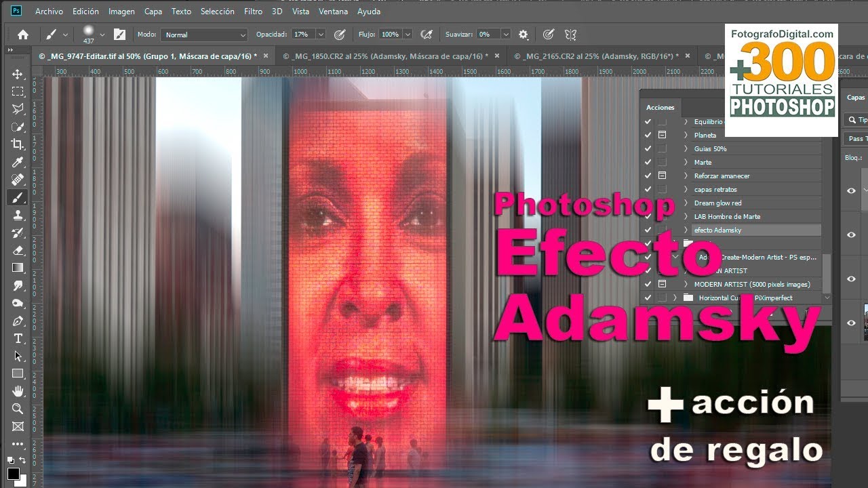Viewport: 868px width, 488px height.
Task: Toggle dialog box for Reforzar amanecer action
Action: (663, 176)
